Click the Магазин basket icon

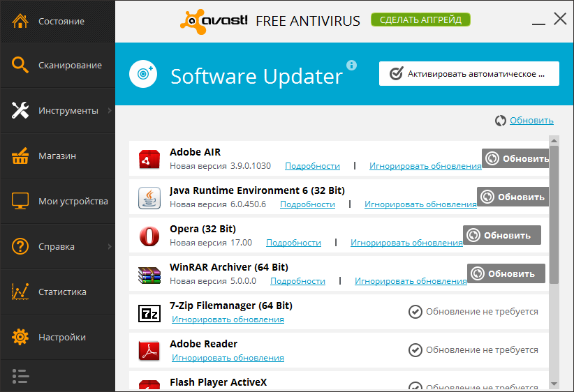[x=20, y=156]
